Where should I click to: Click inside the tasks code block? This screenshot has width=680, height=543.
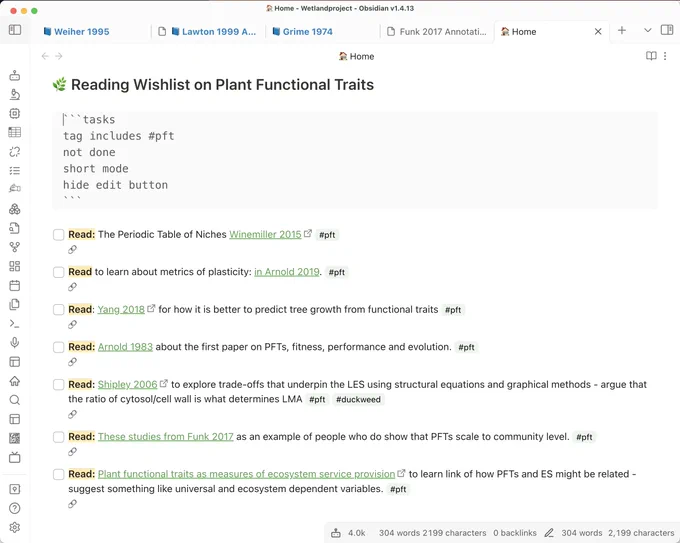(355, 160)
